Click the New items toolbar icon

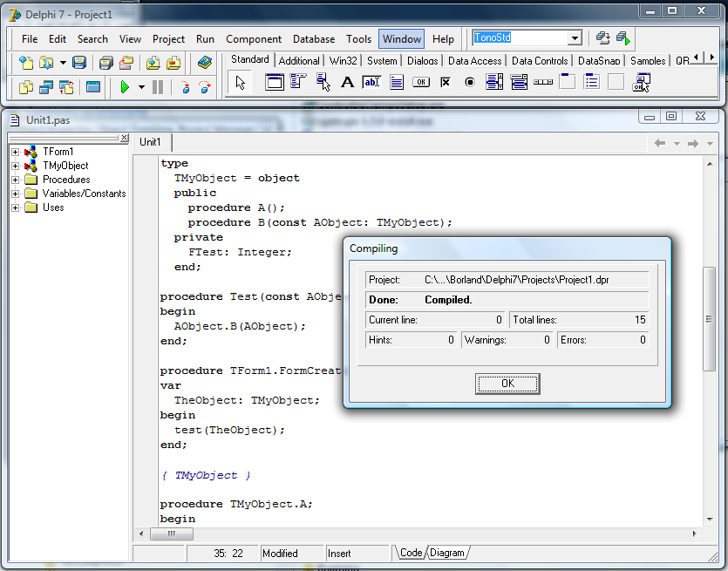point(26,62)
